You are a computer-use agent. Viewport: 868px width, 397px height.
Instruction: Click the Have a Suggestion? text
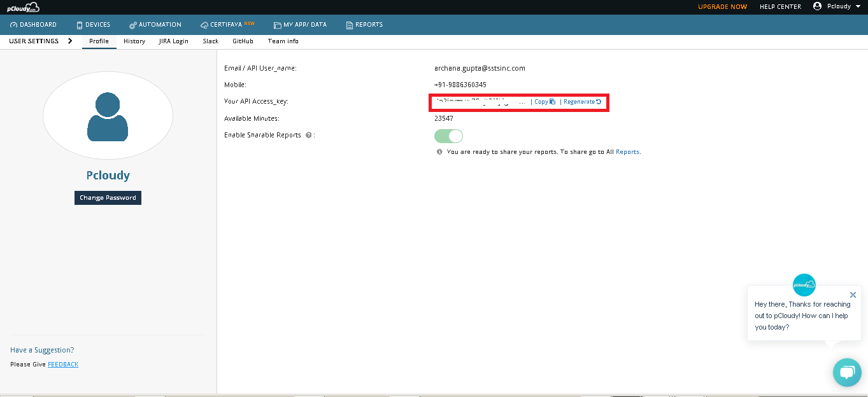(42, 350)
